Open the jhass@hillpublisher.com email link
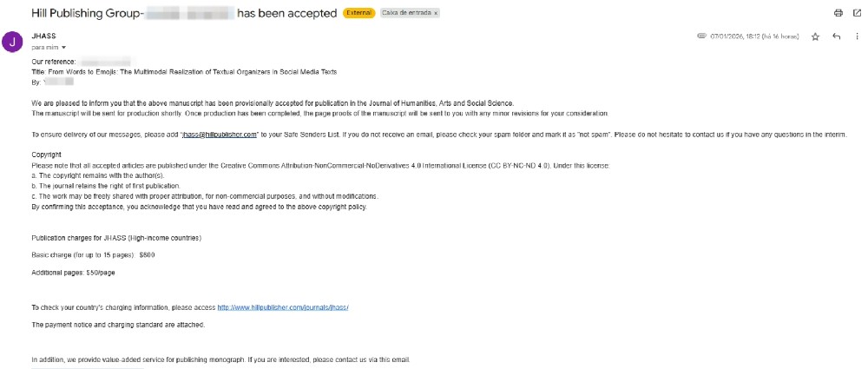This screenshot has height=369, width=868. click(x=220, y=135)
